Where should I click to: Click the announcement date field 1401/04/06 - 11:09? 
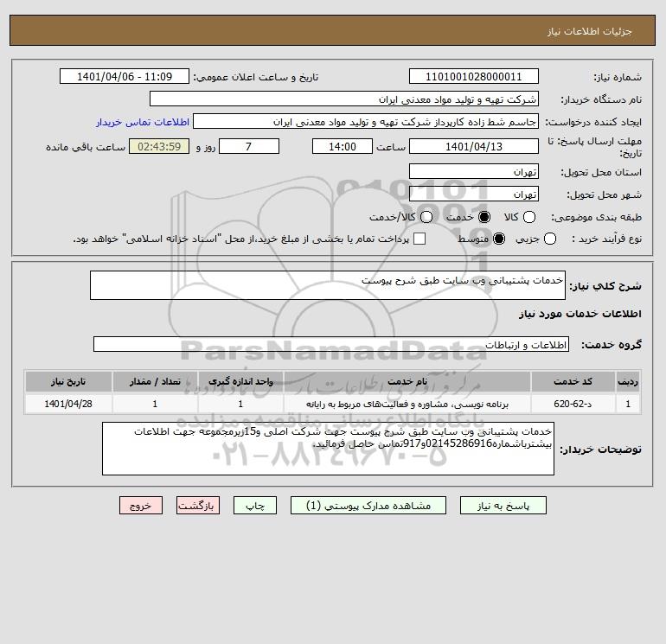pyautogui.click(x=125, y=77)
